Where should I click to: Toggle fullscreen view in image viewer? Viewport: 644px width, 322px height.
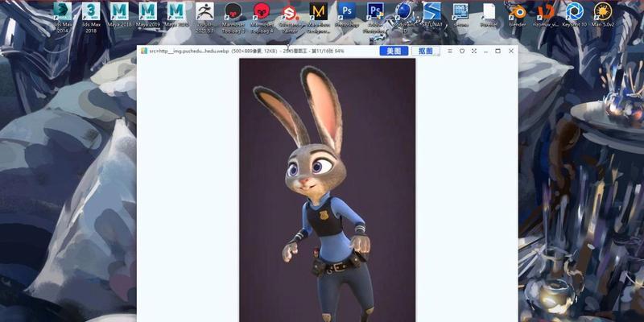coord(474,51)
